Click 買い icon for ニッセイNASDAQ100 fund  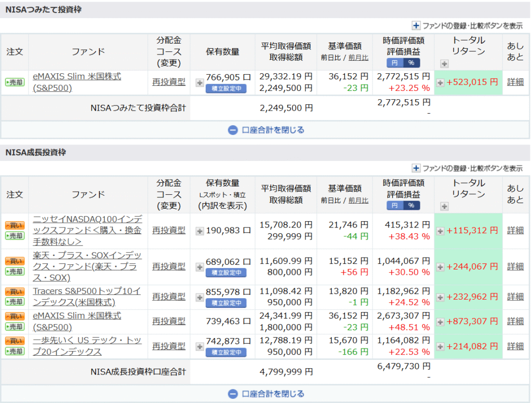pos(15,225)
